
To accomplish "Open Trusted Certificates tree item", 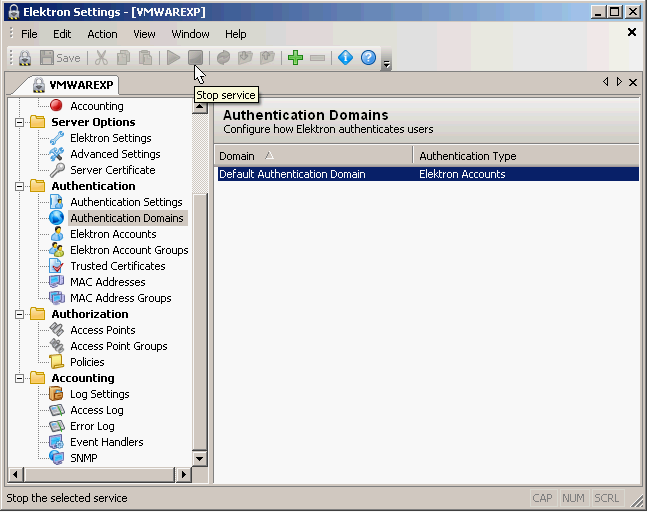I will [117, 266].
